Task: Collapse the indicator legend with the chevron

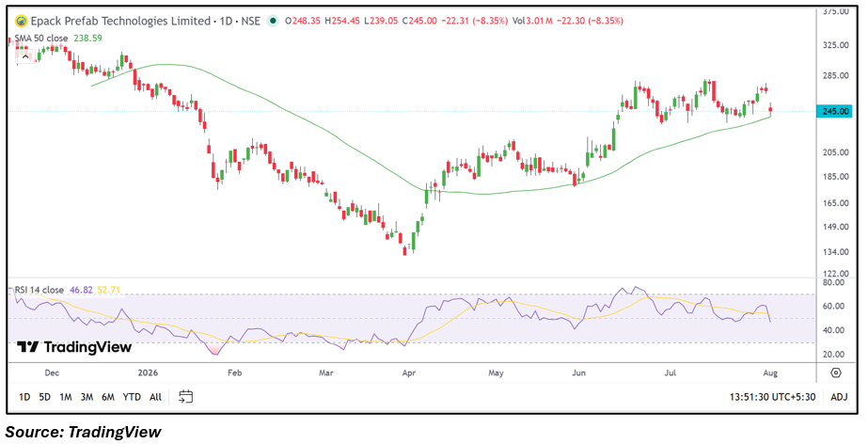Action: (x=25, y=56)
